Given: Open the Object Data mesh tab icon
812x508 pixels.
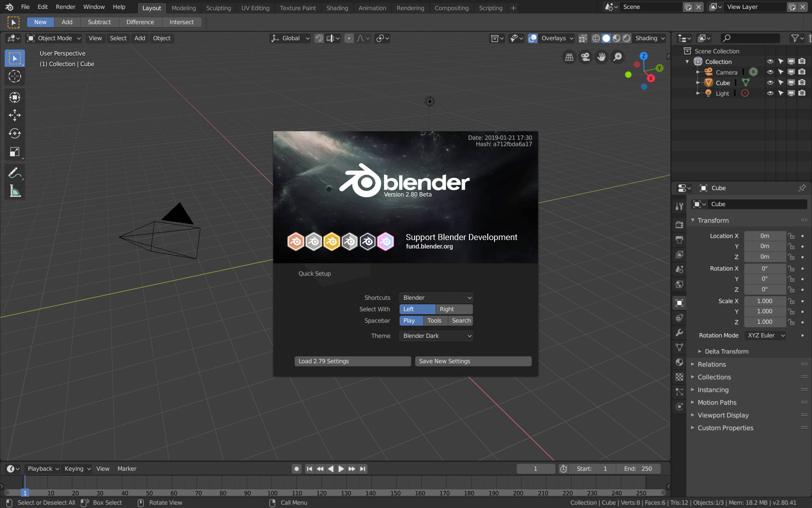Looking at the screenshot, I should 679,348.
